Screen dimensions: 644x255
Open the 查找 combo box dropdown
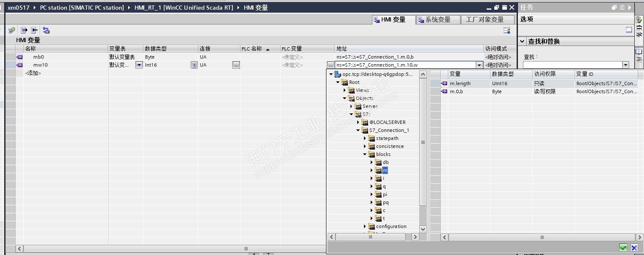tap(625, 65)
